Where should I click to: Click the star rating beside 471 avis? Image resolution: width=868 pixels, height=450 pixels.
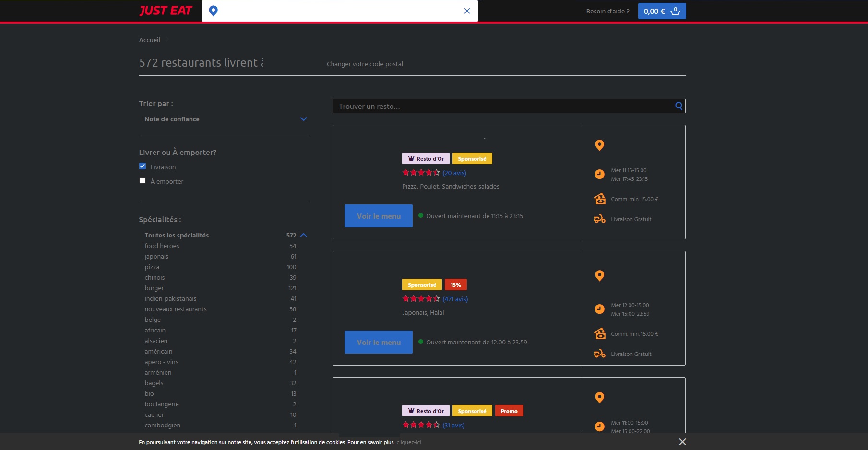[421, 299]
